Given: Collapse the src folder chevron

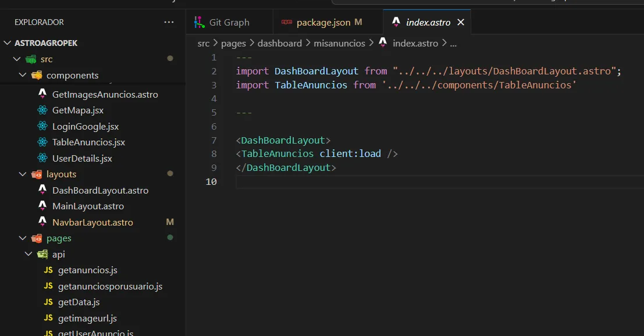Looking at the screenshot, I should 17,59.
